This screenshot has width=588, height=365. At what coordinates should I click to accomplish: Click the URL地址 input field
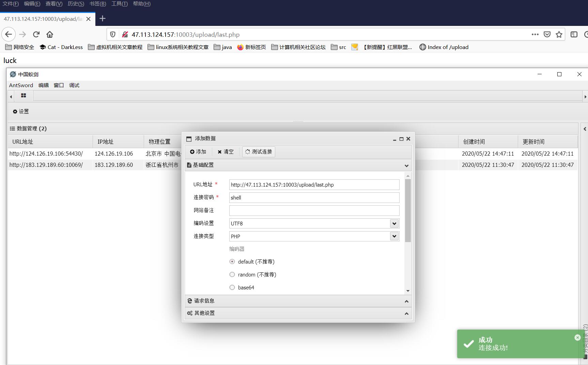(314, 185)
